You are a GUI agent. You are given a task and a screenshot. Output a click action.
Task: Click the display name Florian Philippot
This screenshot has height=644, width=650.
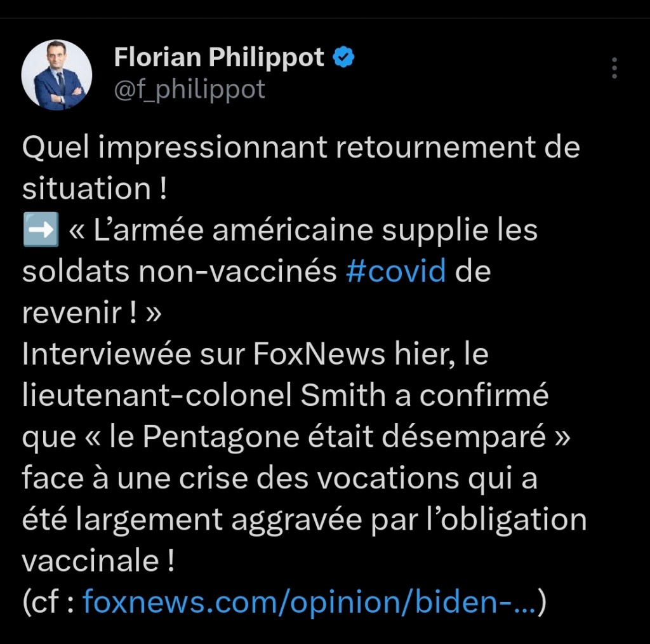[219, 58]
